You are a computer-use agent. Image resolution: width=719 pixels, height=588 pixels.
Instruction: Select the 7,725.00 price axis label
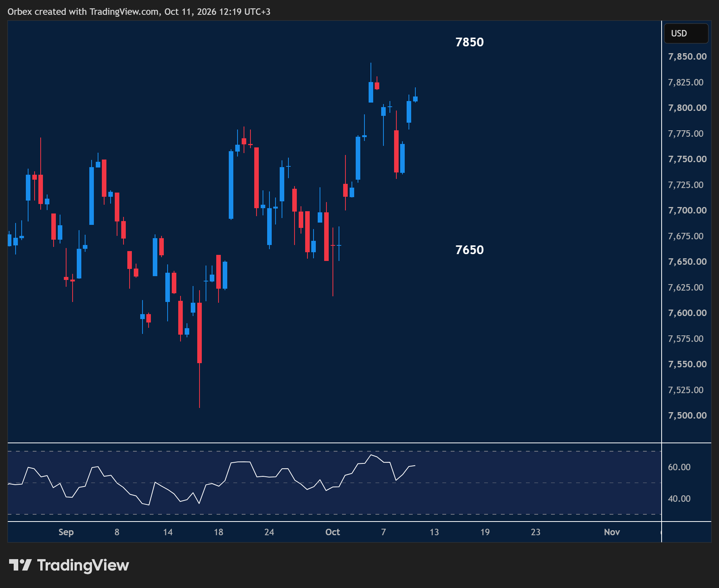tap(686, 185)
